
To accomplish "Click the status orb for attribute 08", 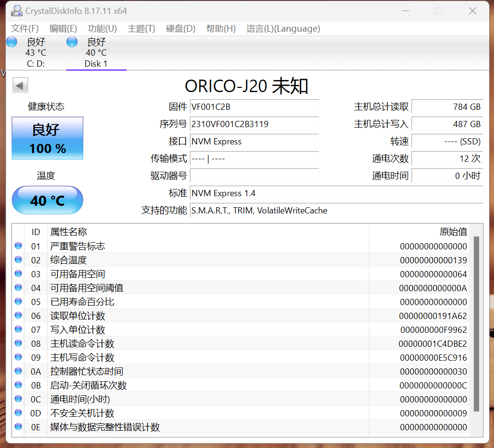I will (x=18, y=343).
